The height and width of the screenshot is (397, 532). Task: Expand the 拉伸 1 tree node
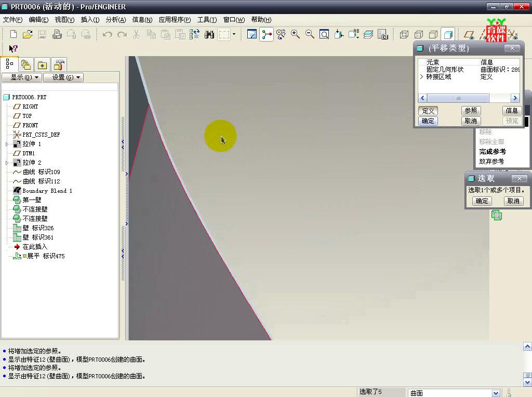pos(7,144)
